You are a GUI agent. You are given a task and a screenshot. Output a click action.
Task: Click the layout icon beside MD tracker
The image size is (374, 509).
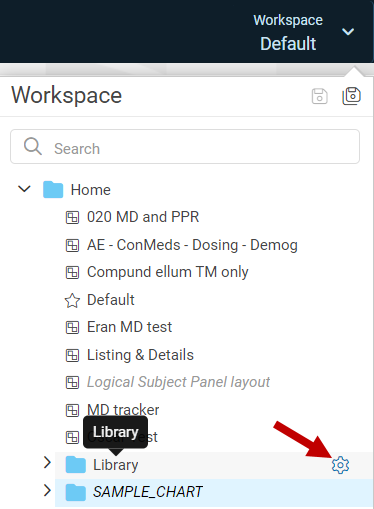(x=72, y=410)
